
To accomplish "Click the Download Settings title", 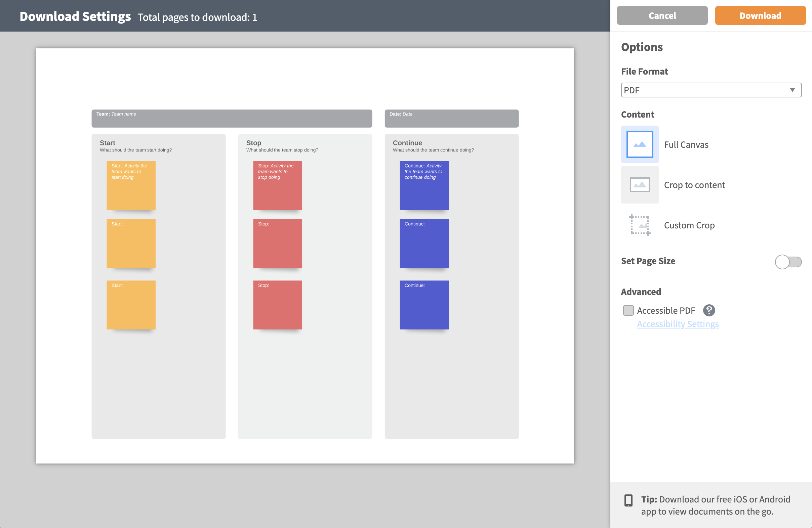I will 75,15.
